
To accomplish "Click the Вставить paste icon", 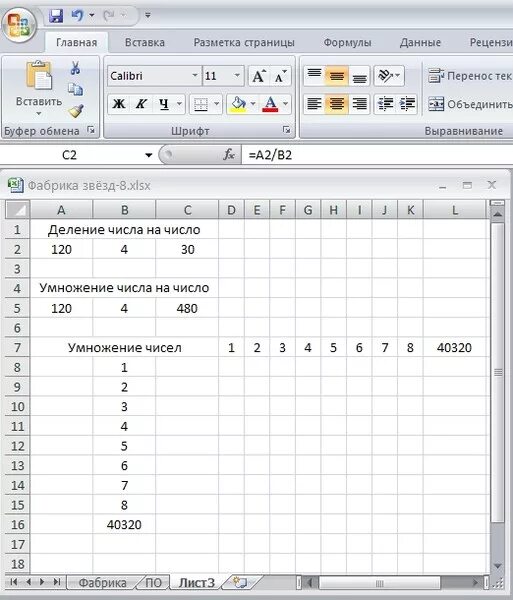I will [38, 75].
